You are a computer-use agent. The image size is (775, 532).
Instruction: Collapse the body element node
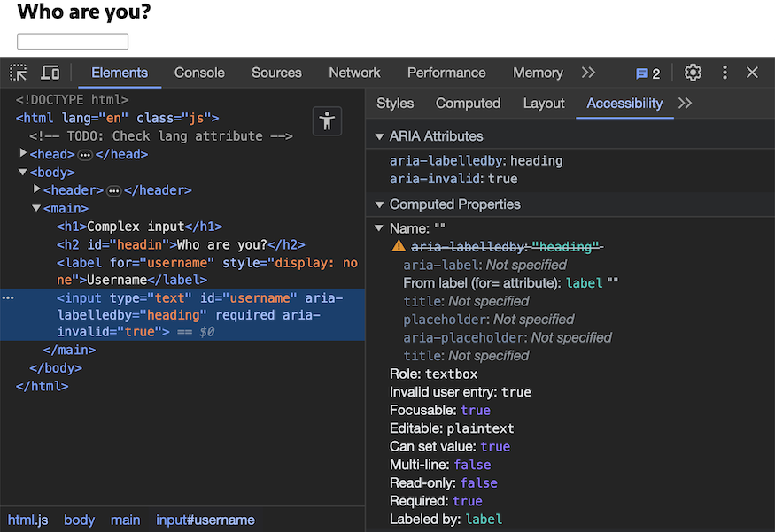tap(23, 173)
